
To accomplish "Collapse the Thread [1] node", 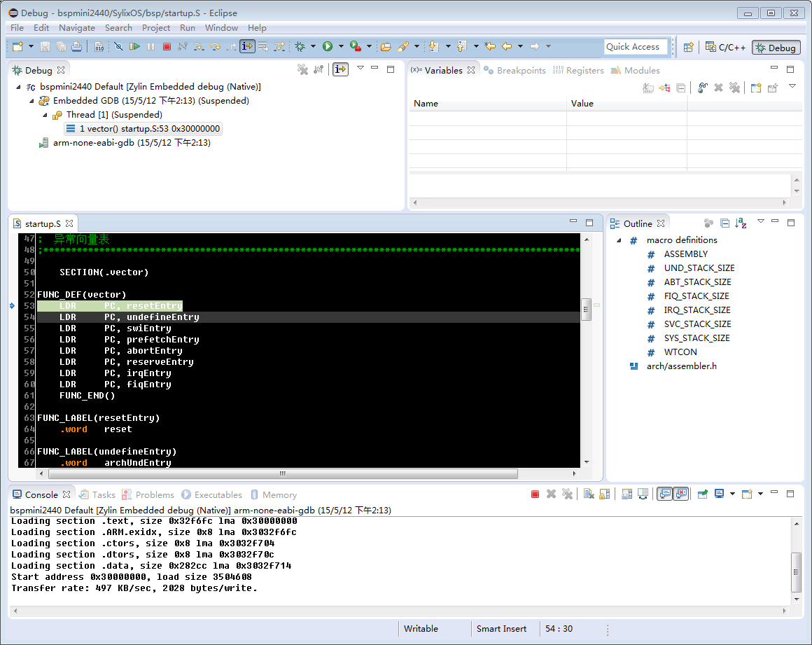I will 45,115.
